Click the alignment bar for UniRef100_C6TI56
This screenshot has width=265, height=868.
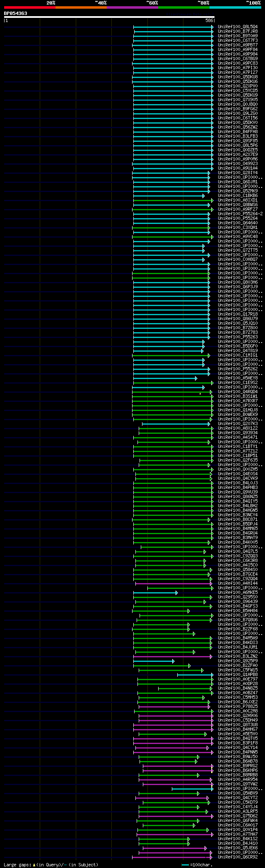(x=173, y=118)
